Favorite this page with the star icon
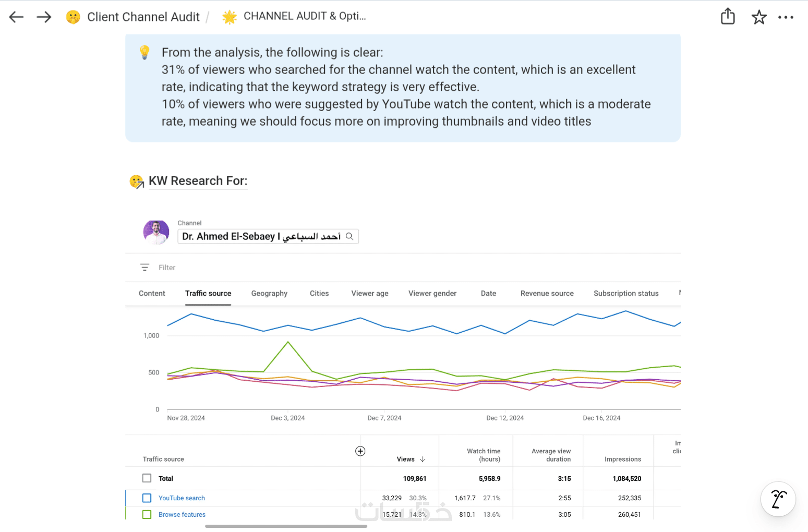The width and height of the screenshot is (808, 532). [759, 17]
